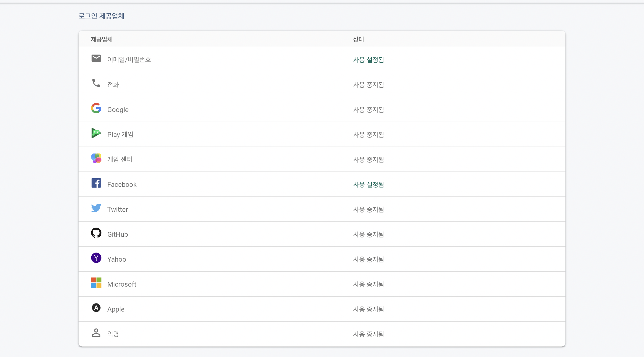This screenshot has height=357, width=644.
Task: Click the 전화 provider label
Action: (113, 85)
